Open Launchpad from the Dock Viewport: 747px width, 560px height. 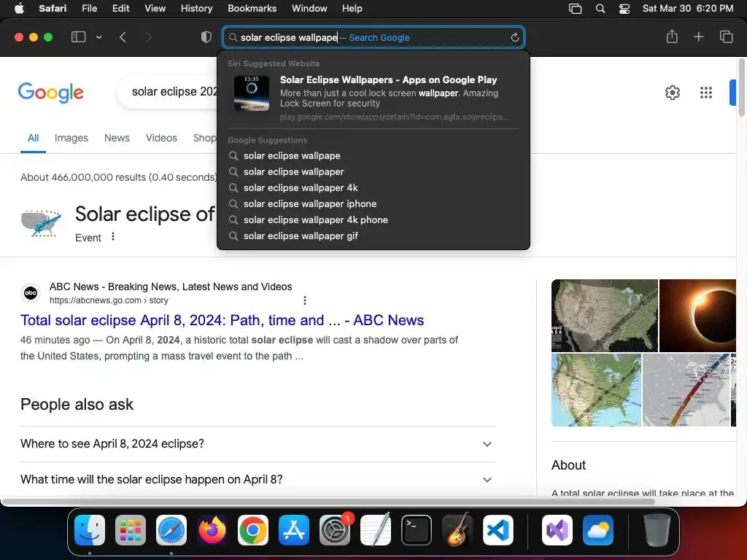point(130,530)
